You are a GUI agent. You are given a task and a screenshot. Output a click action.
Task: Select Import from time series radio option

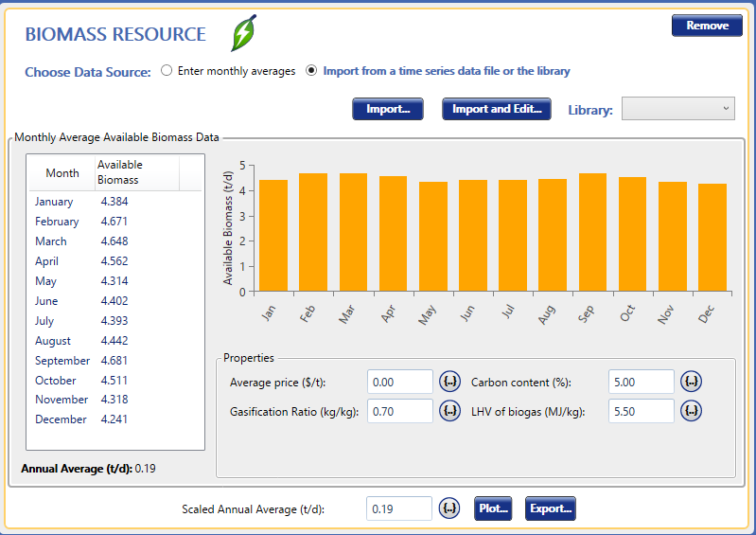311,71
